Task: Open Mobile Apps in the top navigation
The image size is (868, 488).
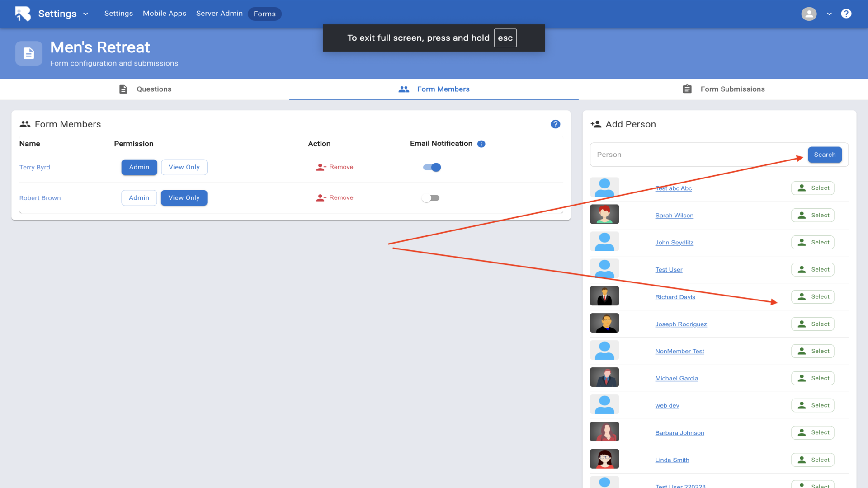Action: tap(165, 14)
